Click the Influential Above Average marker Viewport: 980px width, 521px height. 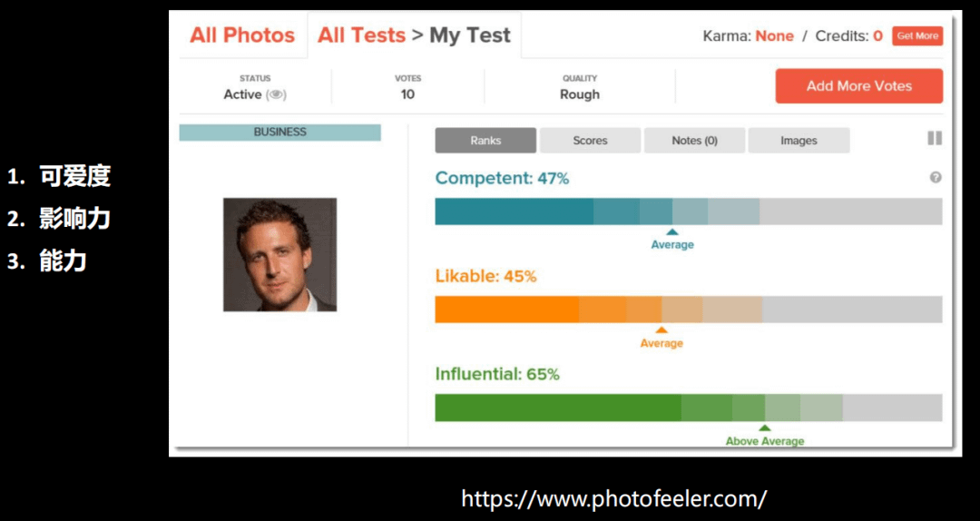[x=764, y=428]
